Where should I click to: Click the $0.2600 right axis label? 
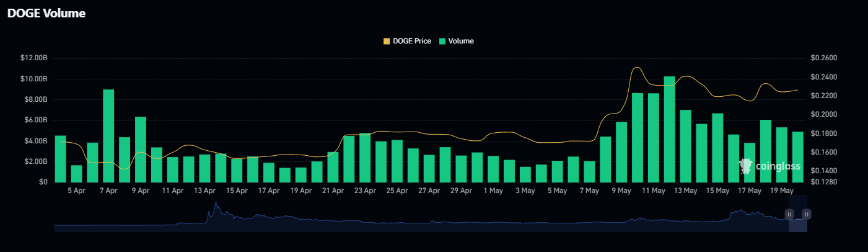(823, 58)
